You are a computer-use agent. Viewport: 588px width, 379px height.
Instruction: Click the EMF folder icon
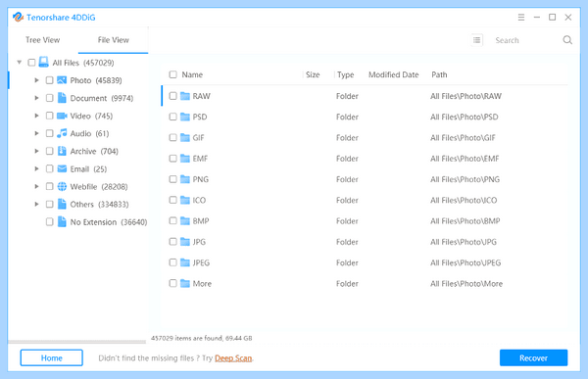click(x=185, y=159)
